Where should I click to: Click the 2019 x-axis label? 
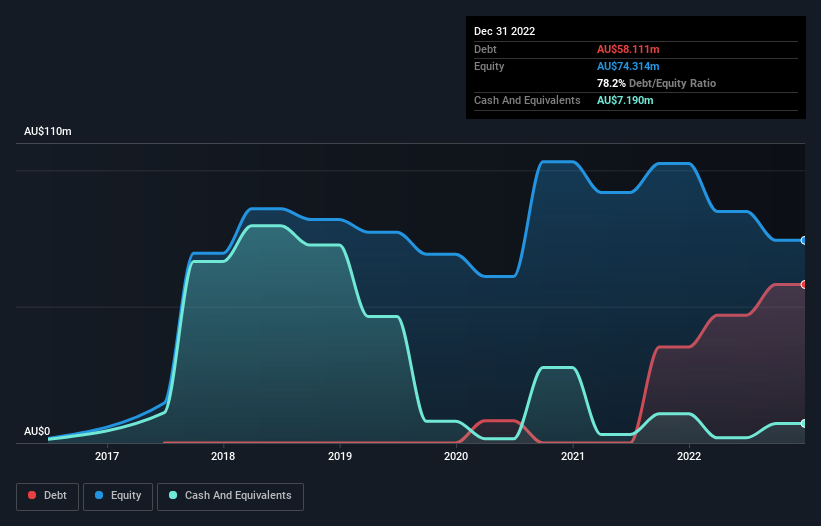click(x=340, y=456)
